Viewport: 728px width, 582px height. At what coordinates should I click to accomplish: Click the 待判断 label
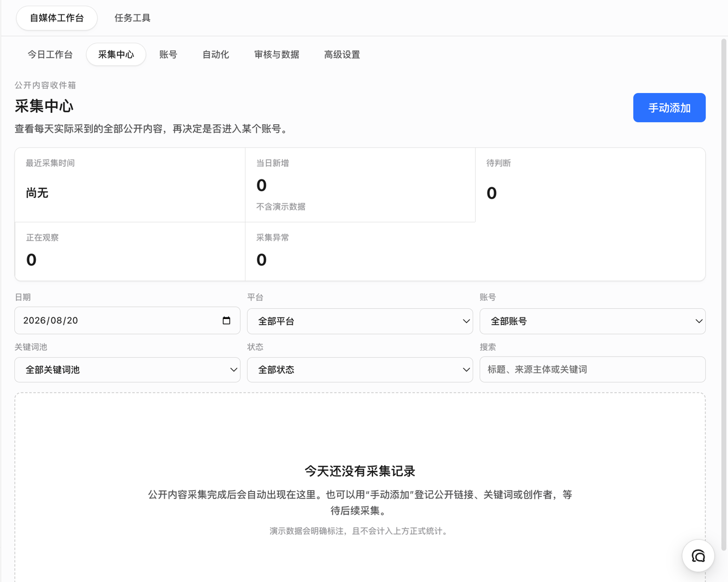pyautogui.click(x=499, y=163)
